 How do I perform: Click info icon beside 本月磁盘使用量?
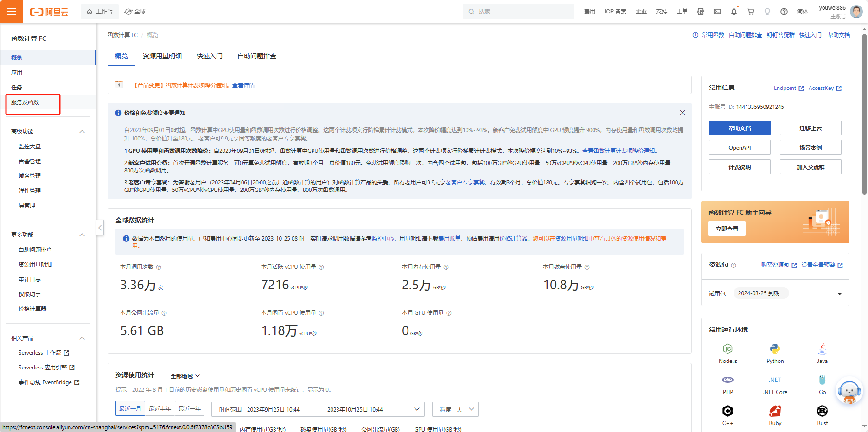tap(587, 267)
